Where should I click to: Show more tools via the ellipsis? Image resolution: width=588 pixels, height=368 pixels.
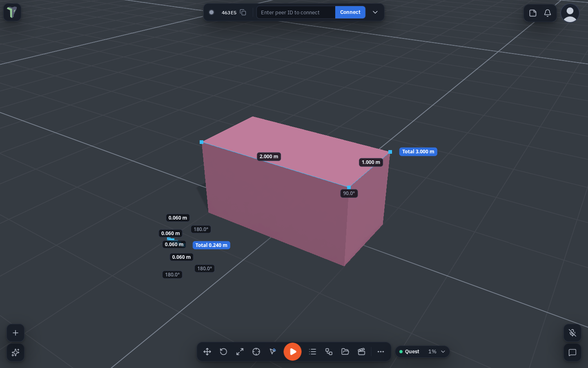point(381,352)
